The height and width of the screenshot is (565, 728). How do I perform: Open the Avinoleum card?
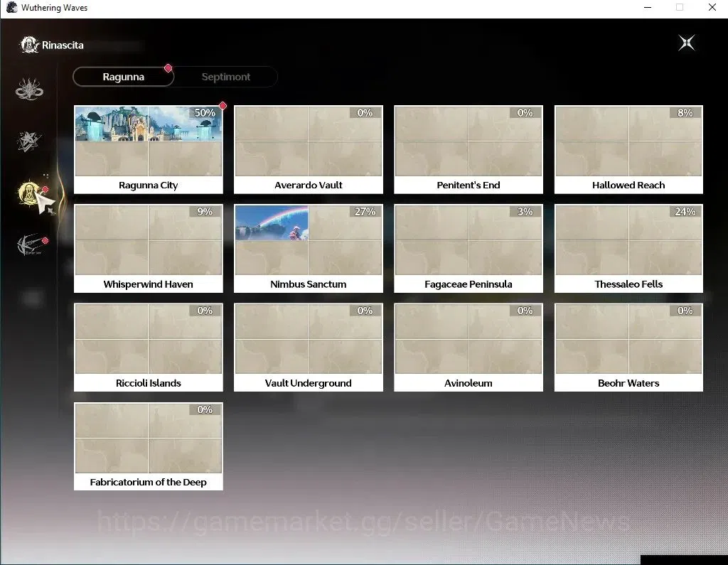coord(469,348)
